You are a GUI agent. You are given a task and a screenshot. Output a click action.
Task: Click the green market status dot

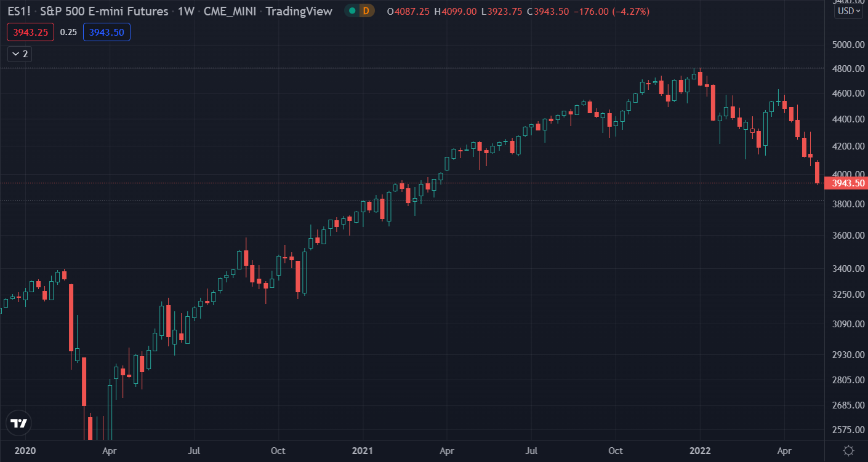pos(352,11)
